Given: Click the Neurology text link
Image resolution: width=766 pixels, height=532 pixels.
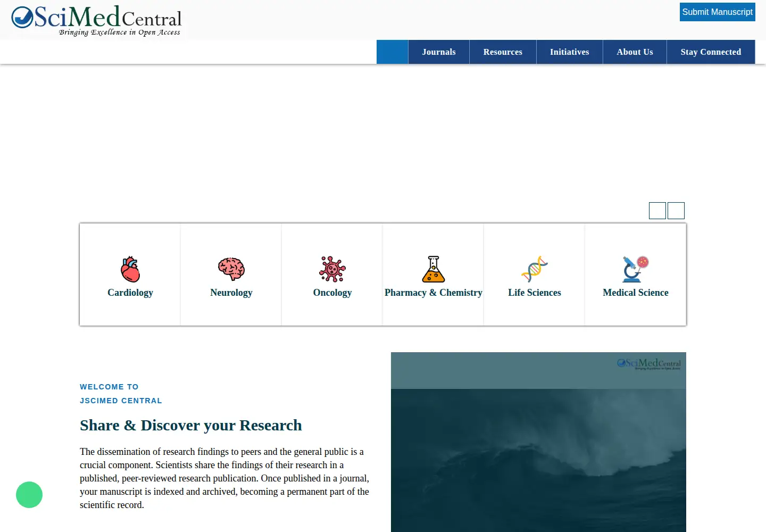Looking at the screenshot, I should 231,293.
